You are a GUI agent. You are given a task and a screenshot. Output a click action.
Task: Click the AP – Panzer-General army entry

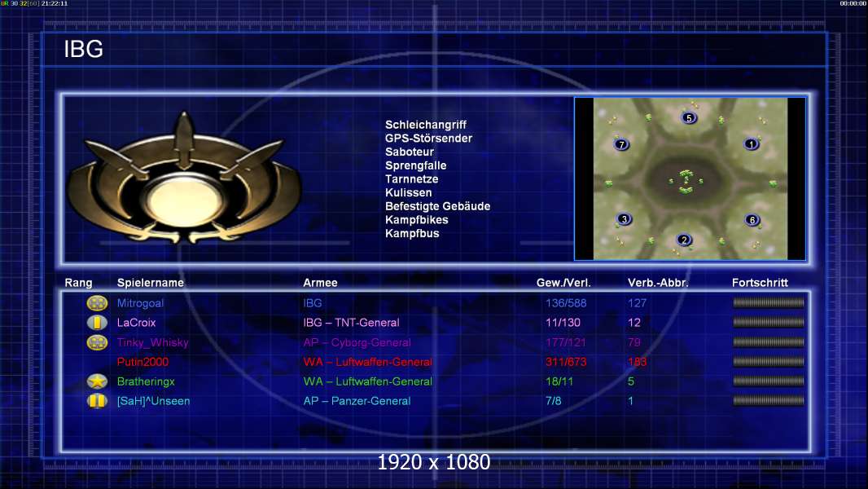357,401
